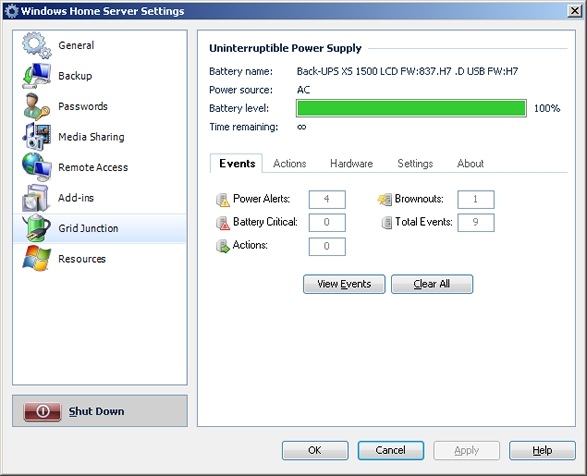Click the green battery level bar
The height and width of the screenshot is (476, 587).
click(411, 108)
